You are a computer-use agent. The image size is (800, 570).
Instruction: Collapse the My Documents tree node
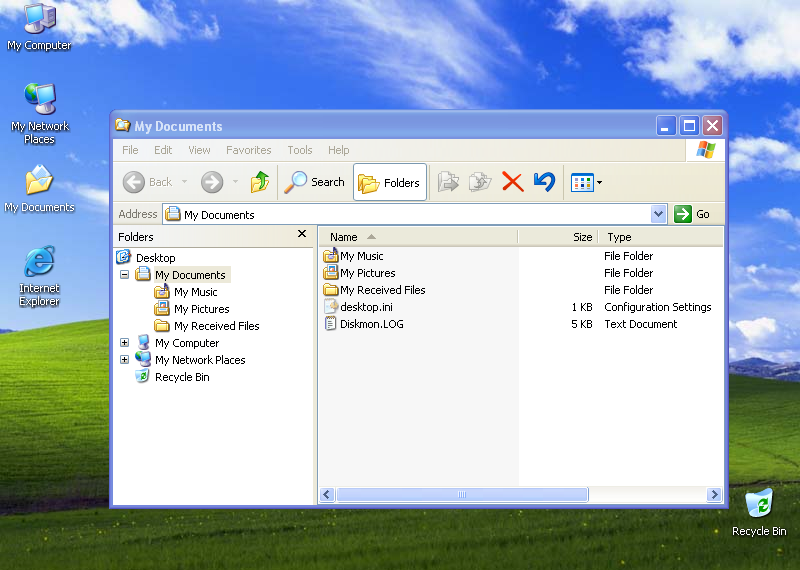pyautogui.click(x=124, y=275)
